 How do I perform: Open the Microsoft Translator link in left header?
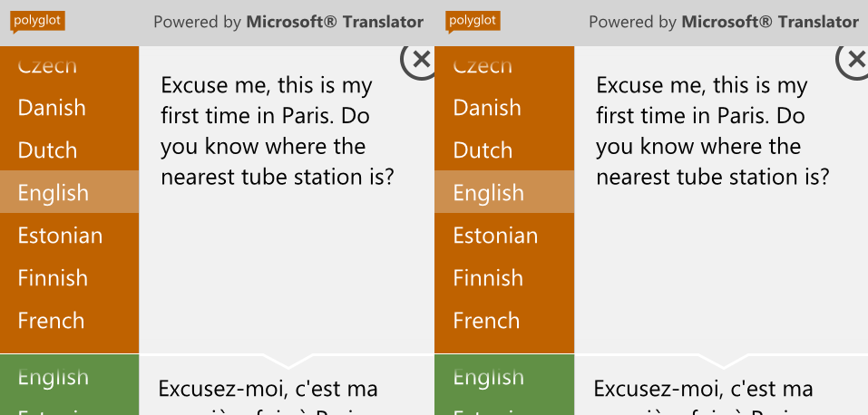coord(335,22)
